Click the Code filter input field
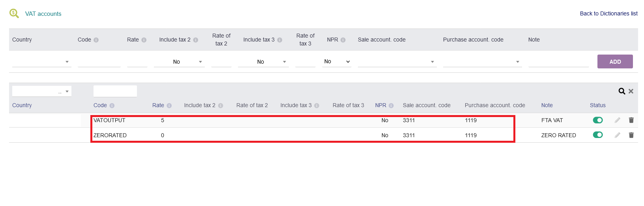The height and width of the screenshot is (206, 644). tap(115, 91)
